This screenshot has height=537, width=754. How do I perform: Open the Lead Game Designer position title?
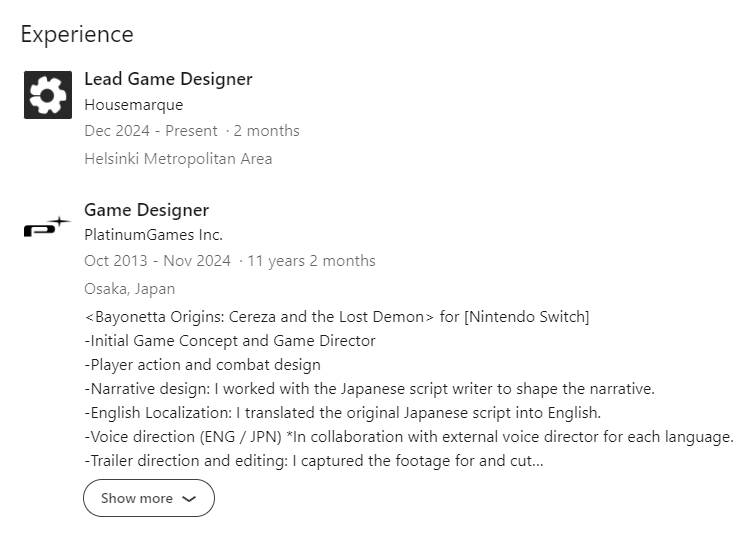[168, 79]
